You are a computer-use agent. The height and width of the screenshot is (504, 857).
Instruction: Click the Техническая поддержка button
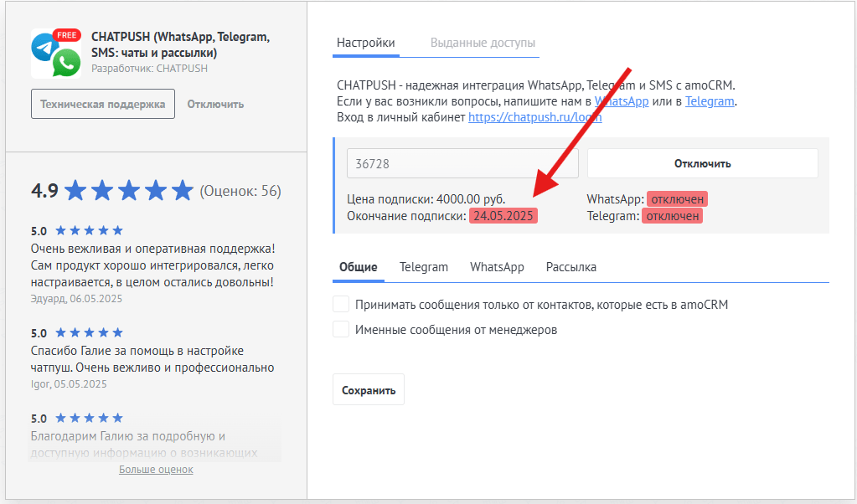tap(103, 105)
